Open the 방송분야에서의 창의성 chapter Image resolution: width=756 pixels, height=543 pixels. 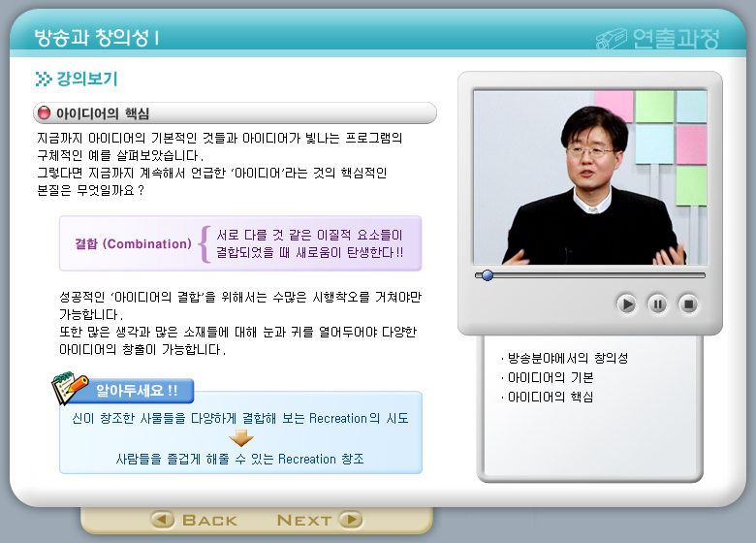pyautogui.click(x=567, y=358)
